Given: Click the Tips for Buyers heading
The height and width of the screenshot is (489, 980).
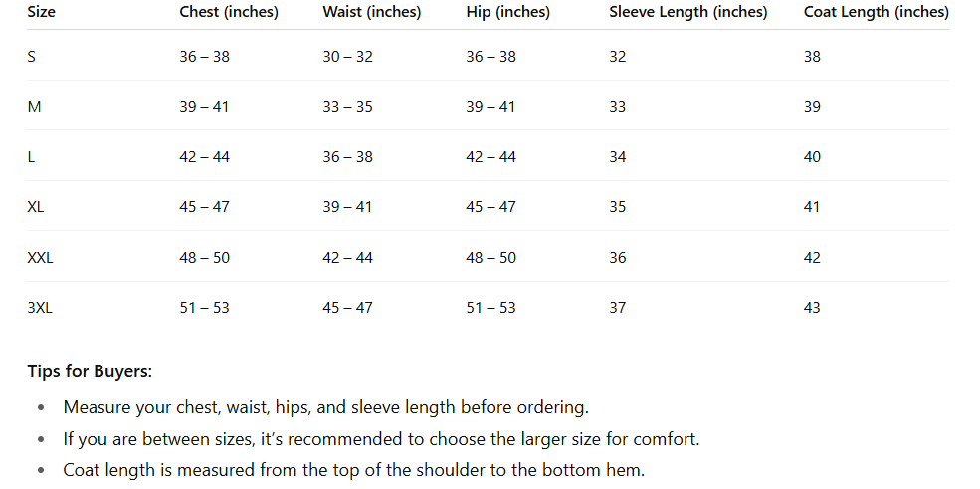Looking at the screenshot, I should 90,372.
